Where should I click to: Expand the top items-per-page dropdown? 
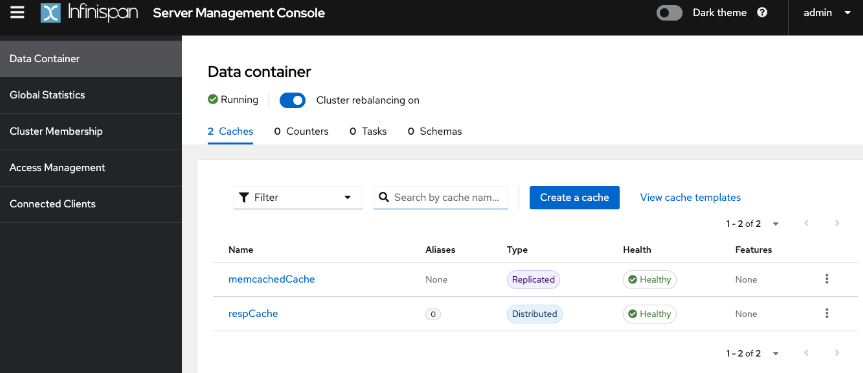point(752,223)
